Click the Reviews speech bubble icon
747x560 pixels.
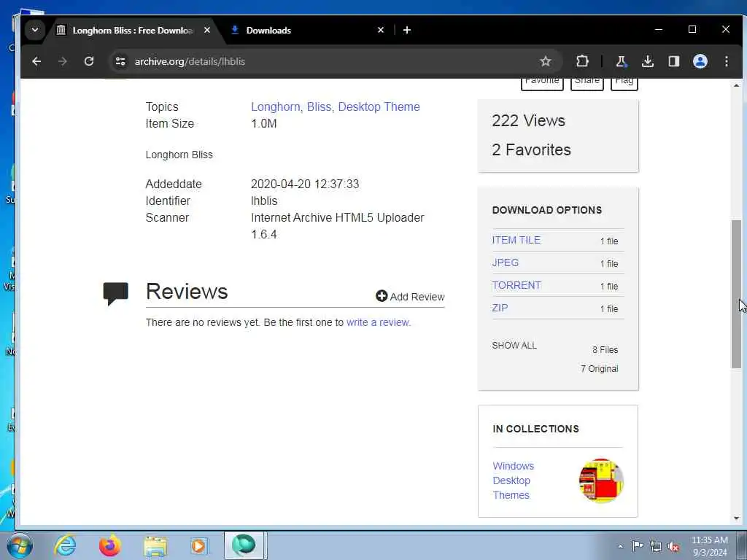(116, 293)
